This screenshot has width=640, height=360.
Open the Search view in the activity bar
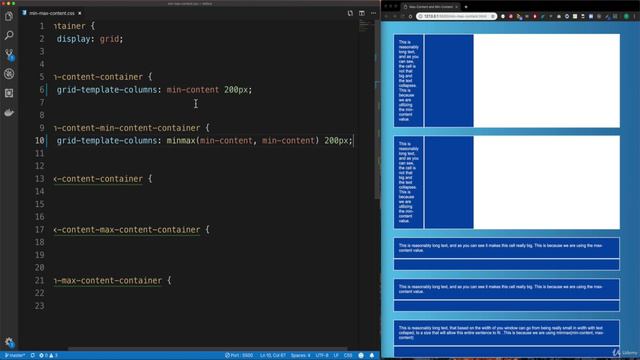click(x=9, y=36)
